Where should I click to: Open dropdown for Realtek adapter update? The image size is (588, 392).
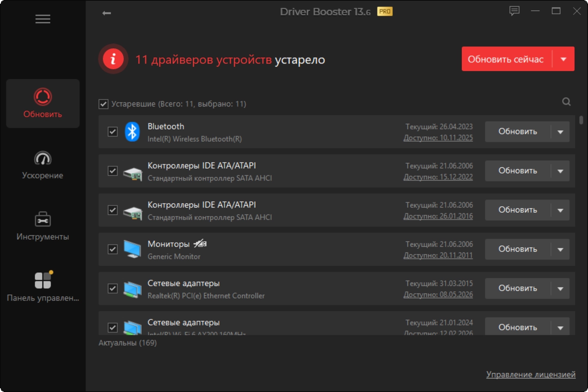tap(560, 289)
